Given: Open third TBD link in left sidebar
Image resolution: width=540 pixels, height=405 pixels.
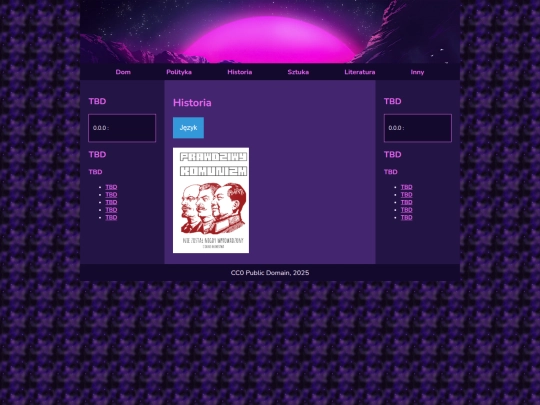Looking at the screenshot, I should (x=111, y=202).
